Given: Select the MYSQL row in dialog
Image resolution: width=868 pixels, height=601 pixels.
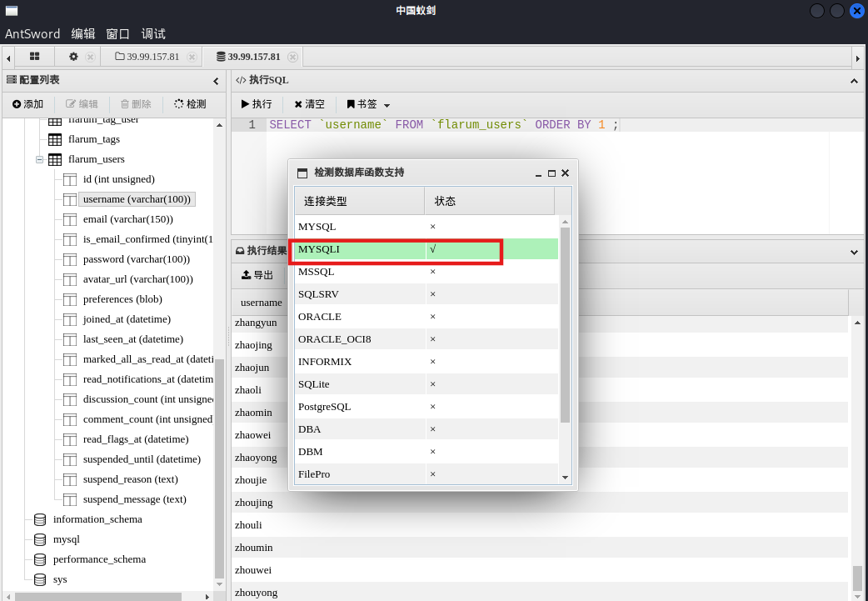Looking at the screenshot, I should tap(427, 227).
